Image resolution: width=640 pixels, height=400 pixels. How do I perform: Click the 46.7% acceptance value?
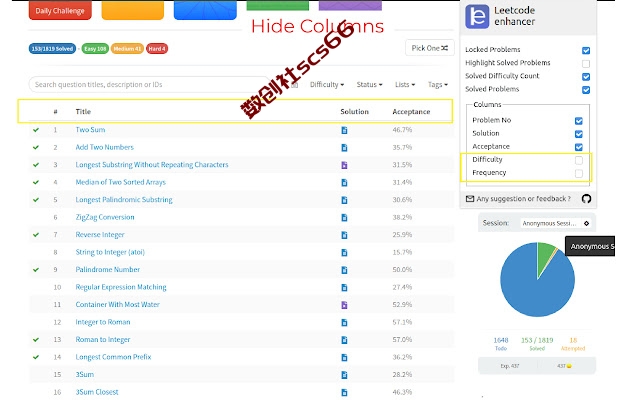click(402, 130)
